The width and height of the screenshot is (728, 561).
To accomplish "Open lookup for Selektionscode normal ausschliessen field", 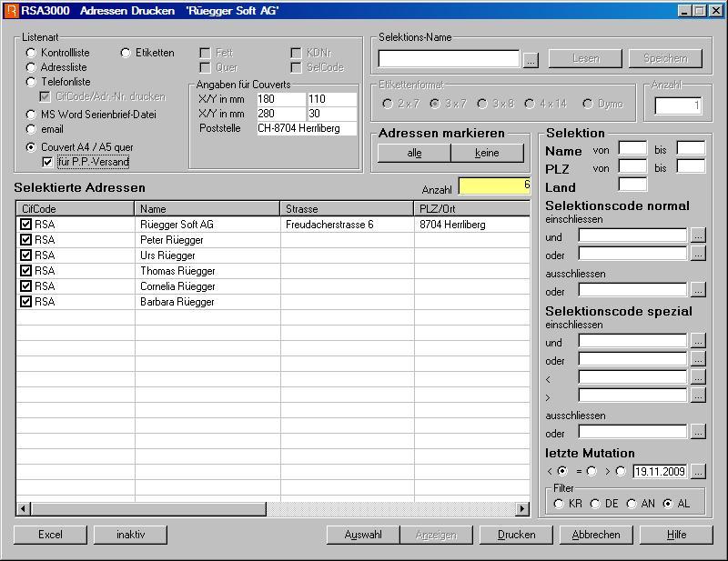I will 698,290.
